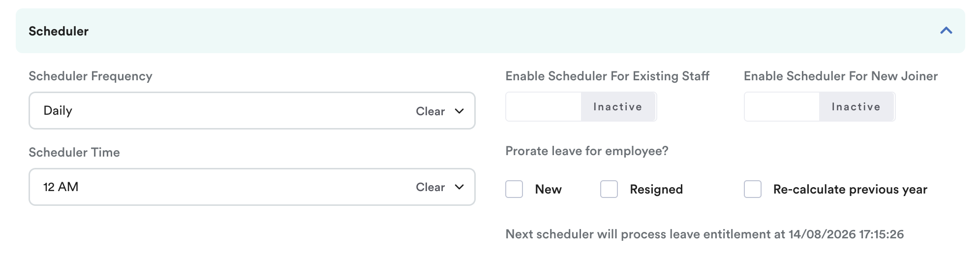Click the Re-calculate previous year label

[850, 190]
